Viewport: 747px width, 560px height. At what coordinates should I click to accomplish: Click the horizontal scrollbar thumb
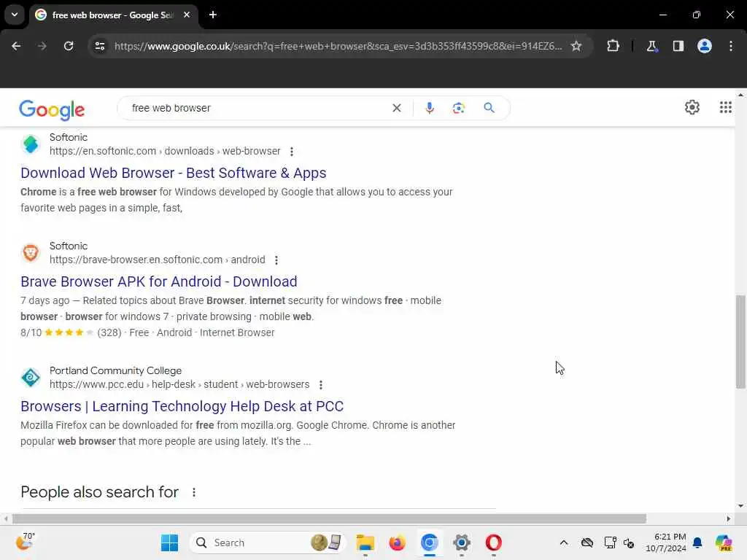tap(329, 518)
